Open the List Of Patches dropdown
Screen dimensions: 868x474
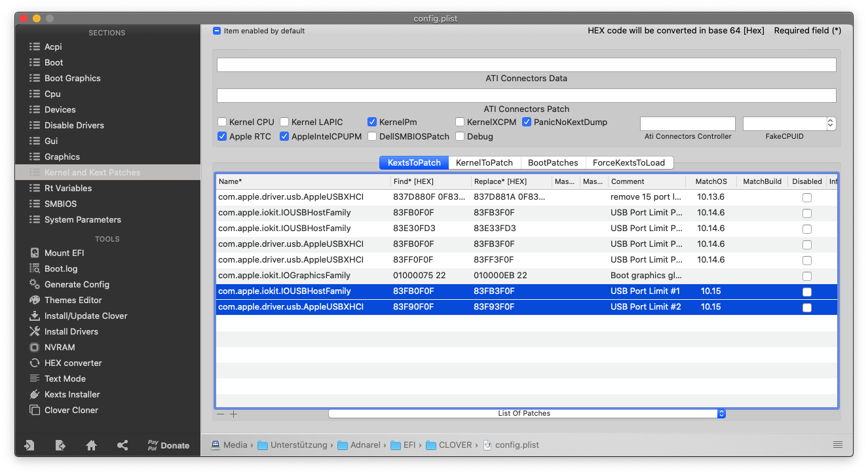(x=527, y=414)
